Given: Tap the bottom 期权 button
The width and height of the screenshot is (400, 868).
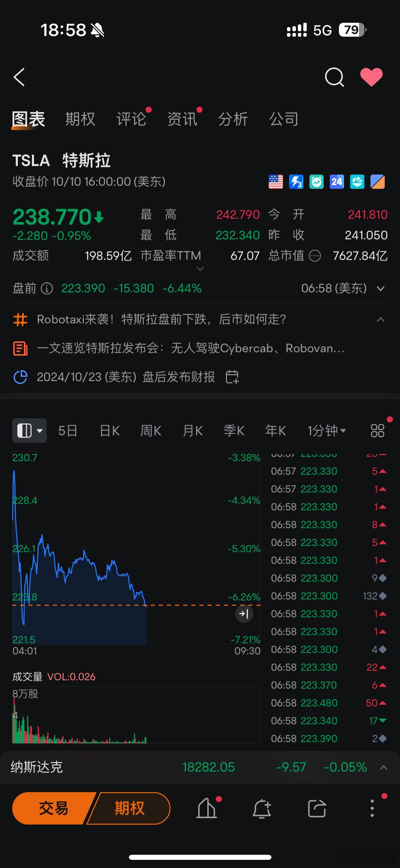Looking at the screenshot, I should (x=129, y=808).
